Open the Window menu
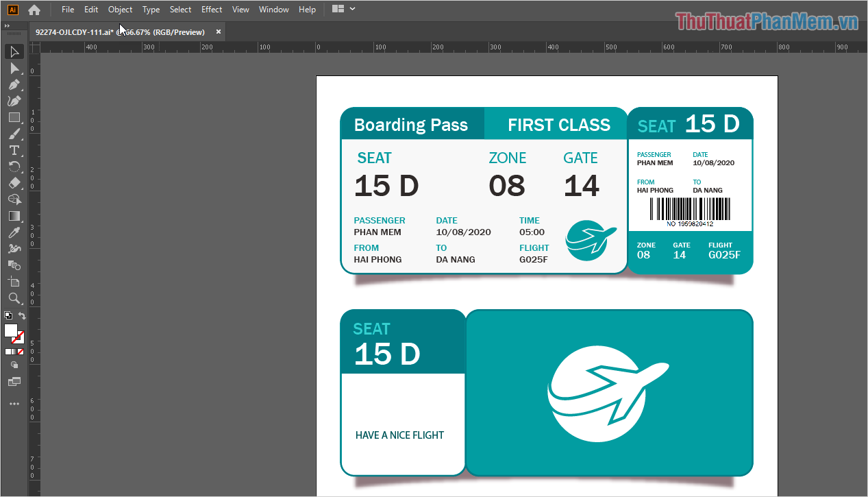This screenshot has width=868, height=497. [273, 10]
